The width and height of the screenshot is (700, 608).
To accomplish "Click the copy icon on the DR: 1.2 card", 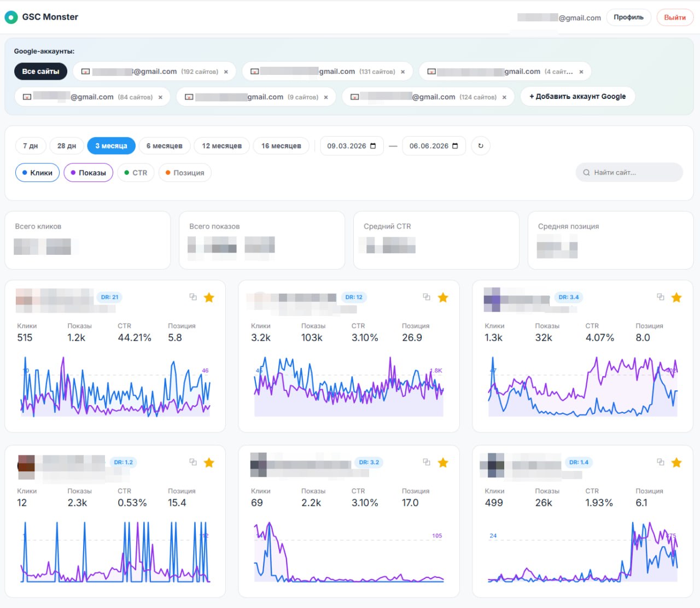I will [x=193, y=462].
